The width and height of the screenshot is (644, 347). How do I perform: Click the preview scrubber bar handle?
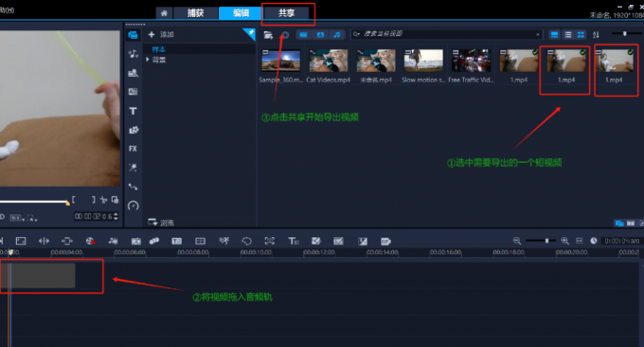(x=67, y=202)
